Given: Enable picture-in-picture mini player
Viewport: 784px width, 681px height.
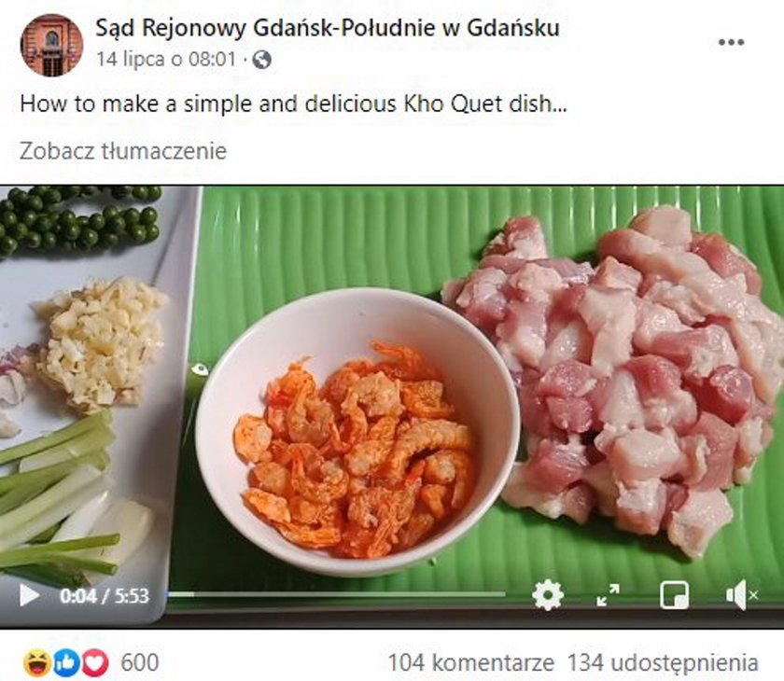Looking at the screenshot, I should tap(674, 595).
